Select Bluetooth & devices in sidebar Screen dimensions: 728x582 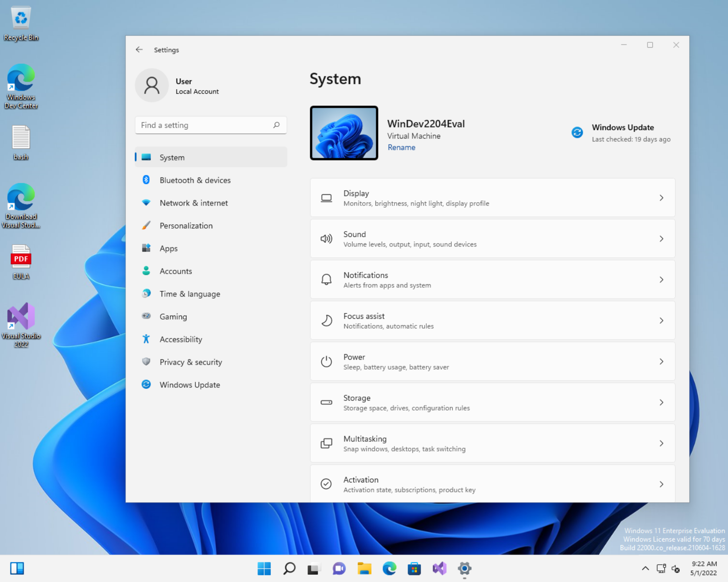(x=195, y=180)
